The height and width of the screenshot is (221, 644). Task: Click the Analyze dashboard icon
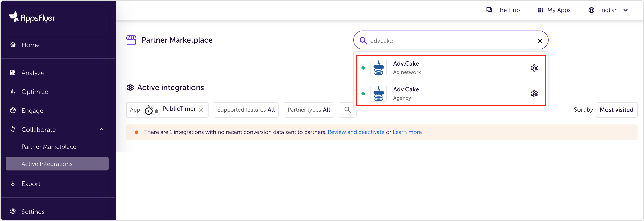coord(13,72)
